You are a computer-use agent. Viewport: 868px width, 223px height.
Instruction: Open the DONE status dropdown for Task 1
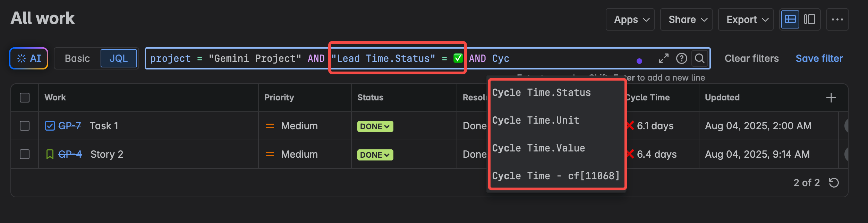(x=375, y=126)
